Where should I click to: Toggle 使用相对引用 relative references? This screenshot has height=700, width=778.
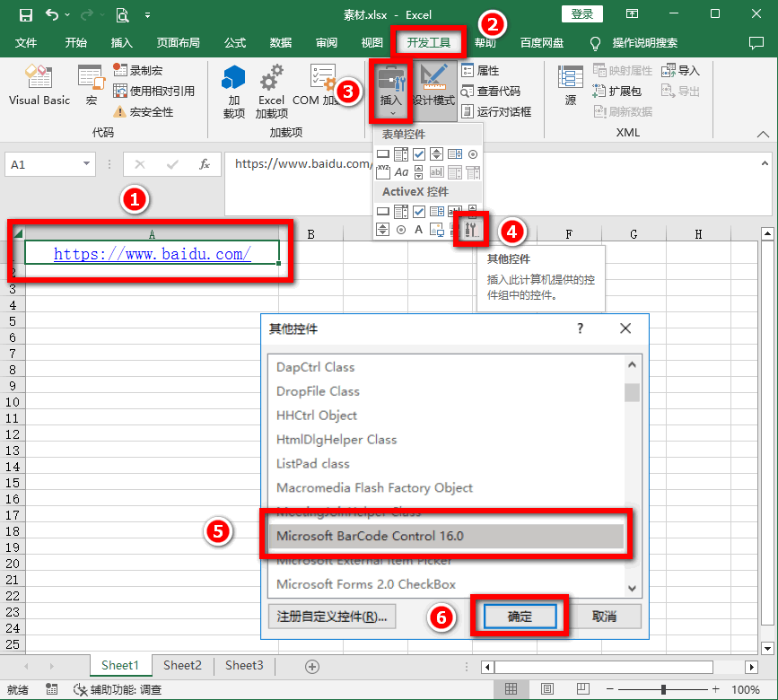153,91
